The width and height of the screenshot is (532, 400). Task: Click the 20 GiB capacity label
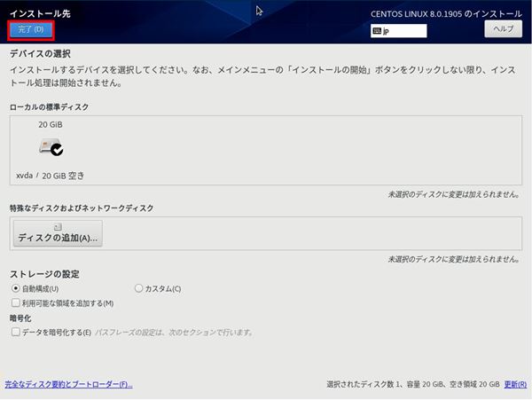pyautogui.click(x=51, y=125)
